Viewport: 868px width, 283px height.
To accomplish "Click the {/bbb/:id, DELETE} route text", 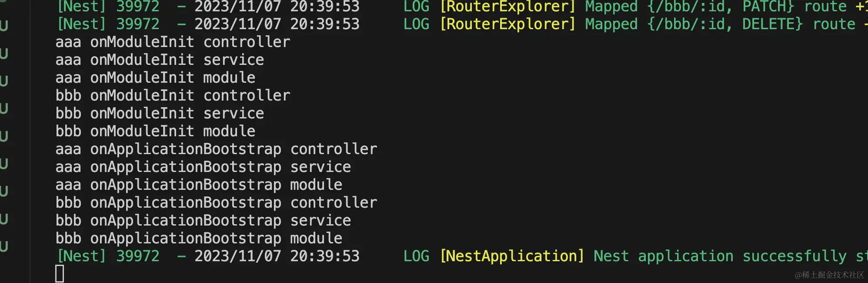I will click(725, 24).
